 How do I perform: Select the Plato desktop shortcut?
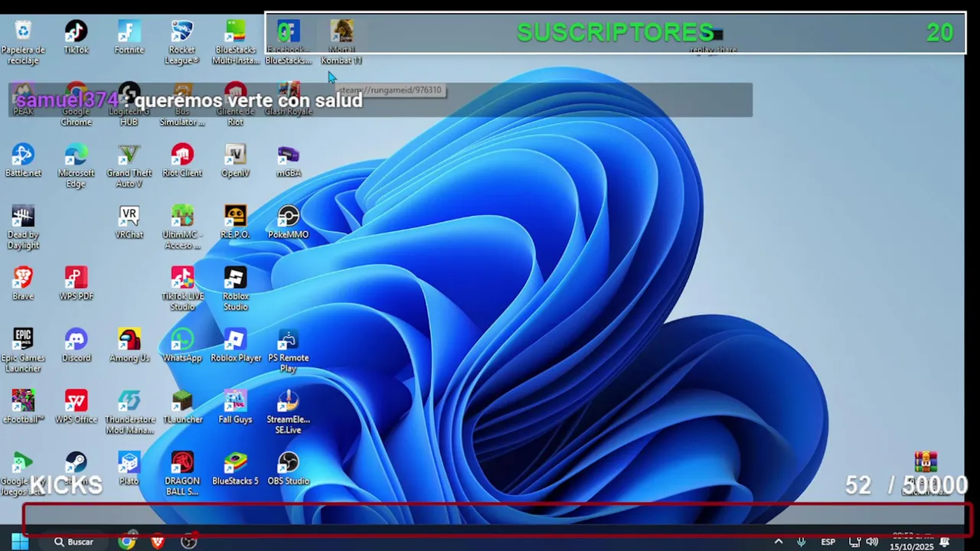129,468
